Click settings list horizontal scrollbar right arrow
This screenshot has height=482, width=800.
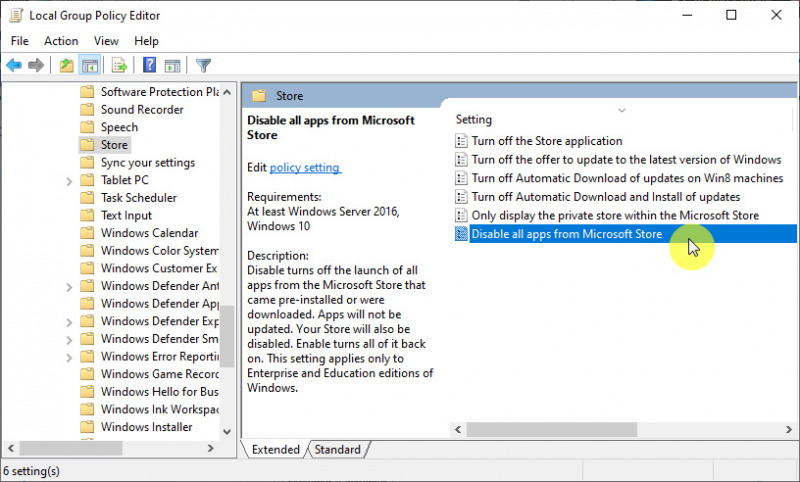tap(789, 429)
